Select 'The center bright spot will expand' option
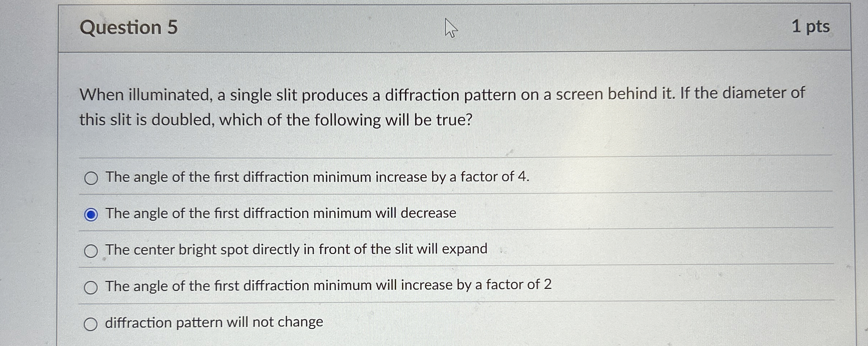Image resolution: width=868 pixels, height=346 pixels. (92, 250)
